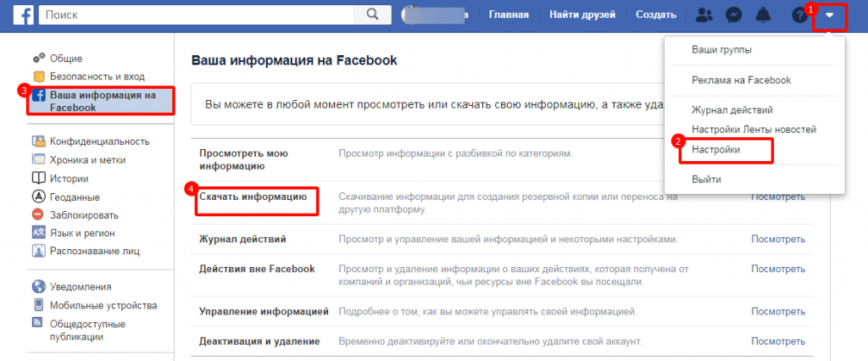868x361 pixels.
Task: Toggle the account dropdown arrow
Action: point(829,15)
